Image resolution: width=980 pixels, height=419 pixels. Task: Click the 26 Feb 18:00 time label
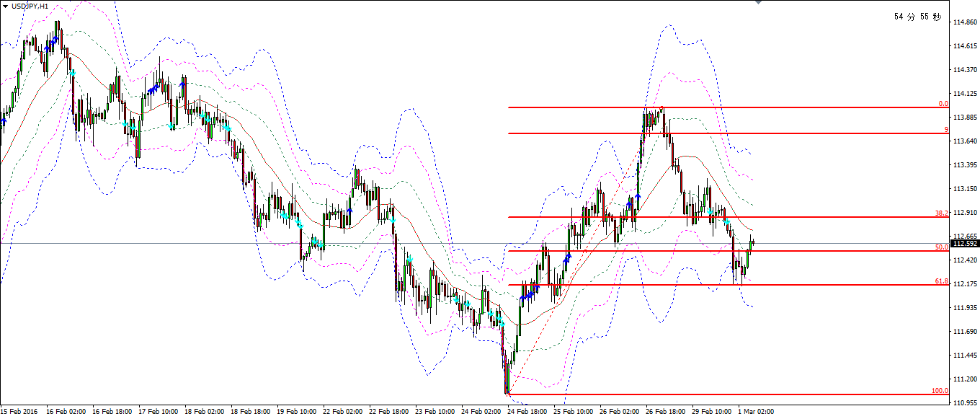pos(665,412)
